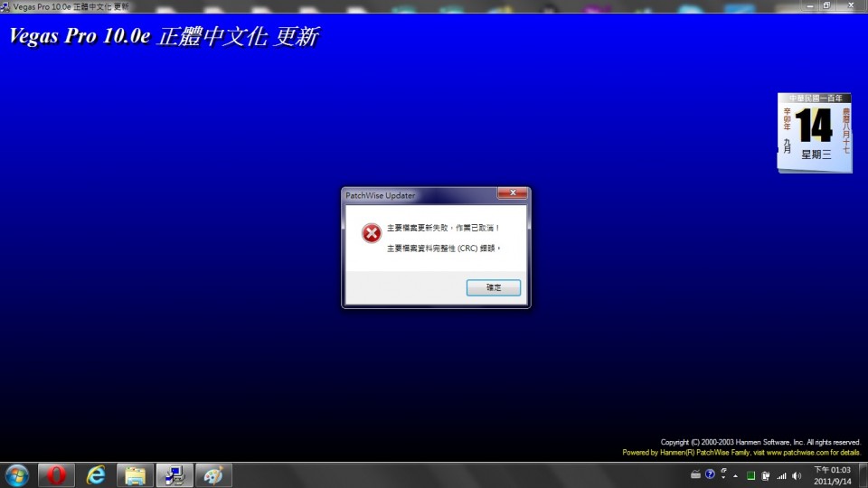
Task: Click the green square tray icon
Action: pyautogui.click(x=750, y=476)
